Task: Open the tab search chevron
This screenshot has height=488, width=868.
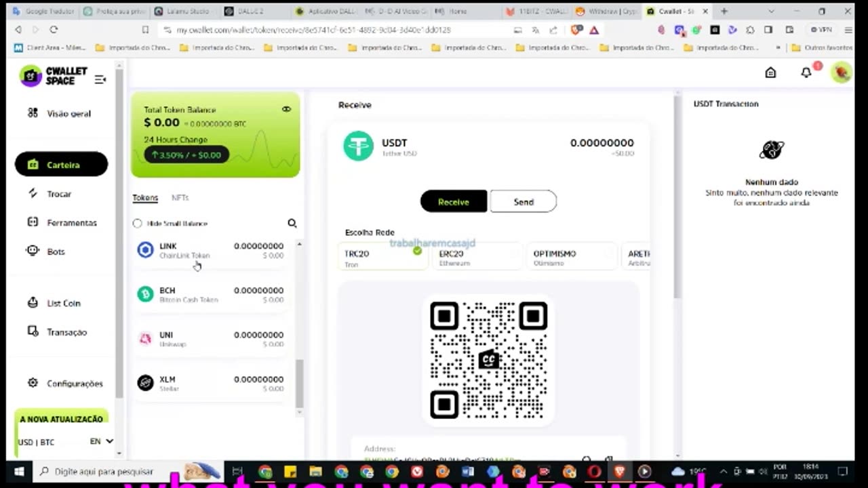Action: point(772,12)
